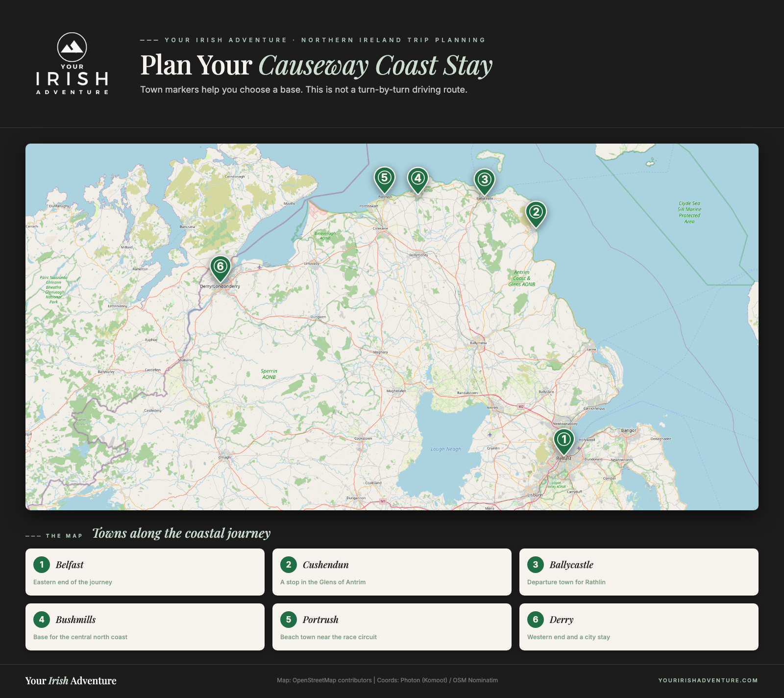Click map marker 5 at Portrush

tap(385, 180)
